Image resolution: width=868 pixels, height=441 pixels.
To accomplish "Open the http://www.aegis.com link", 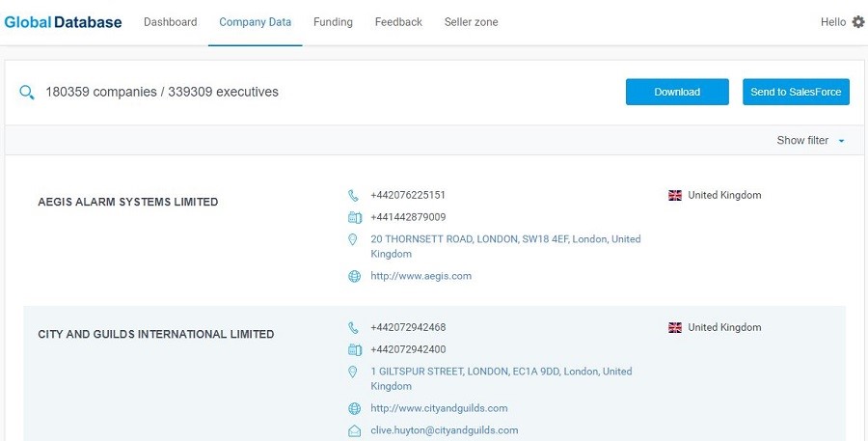I will click(x=420, y=276).
